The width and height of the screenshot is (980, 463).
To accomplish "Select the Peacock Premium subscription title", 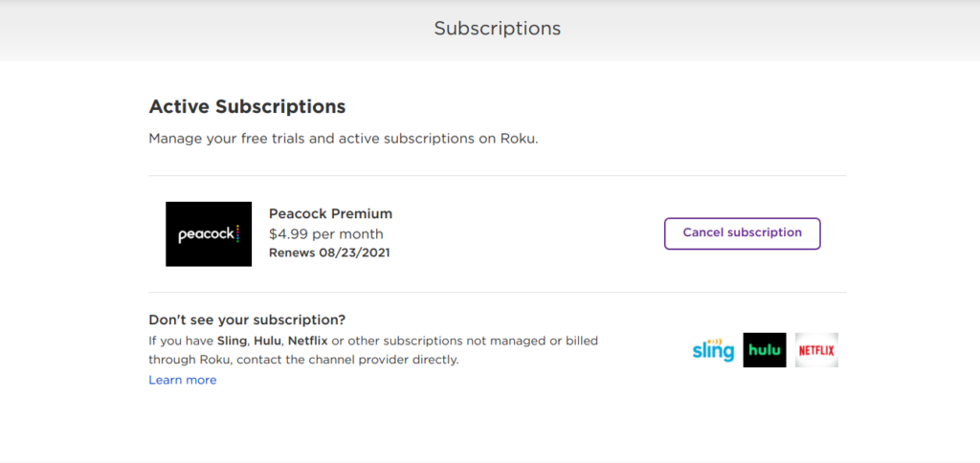I will tap(330, 213).
